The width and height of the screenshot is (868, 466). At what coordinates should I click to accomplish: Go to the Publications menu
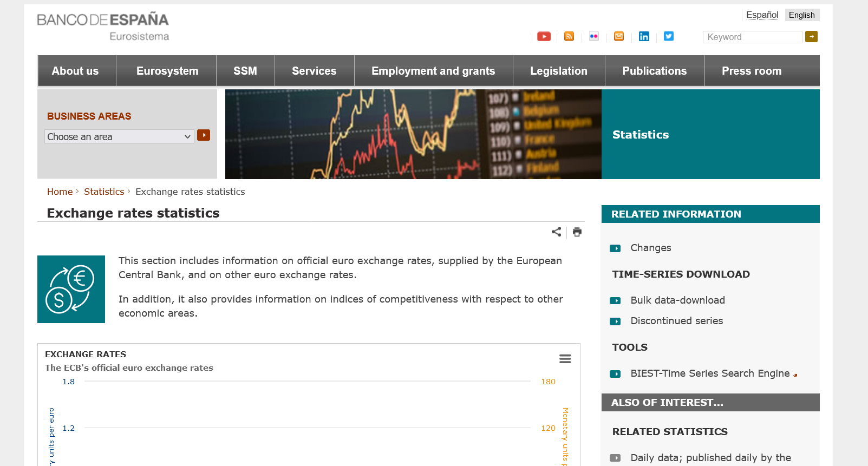click(654, 71)
